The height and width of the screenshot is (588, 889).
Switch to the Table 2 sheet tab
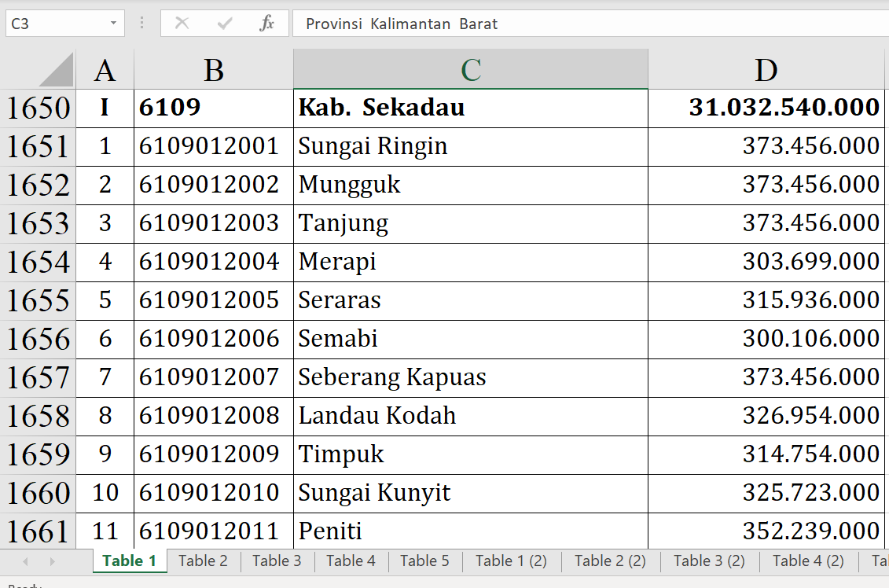click(203, 560)
